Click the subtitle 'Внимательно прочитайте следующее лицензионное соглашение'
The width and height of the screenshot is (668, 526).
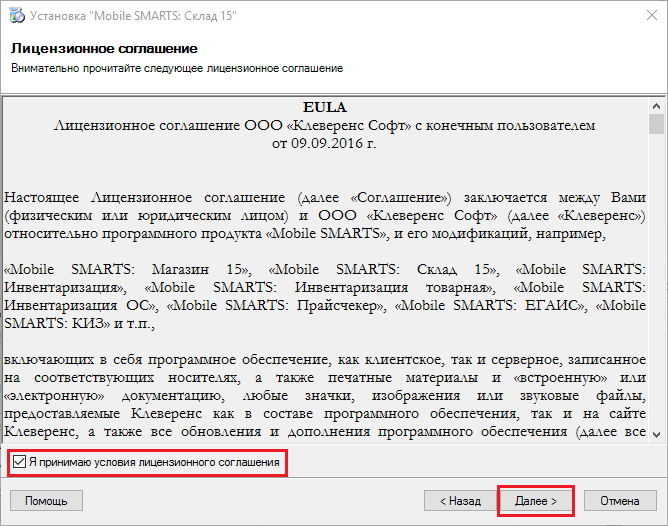tap(177, 68)
